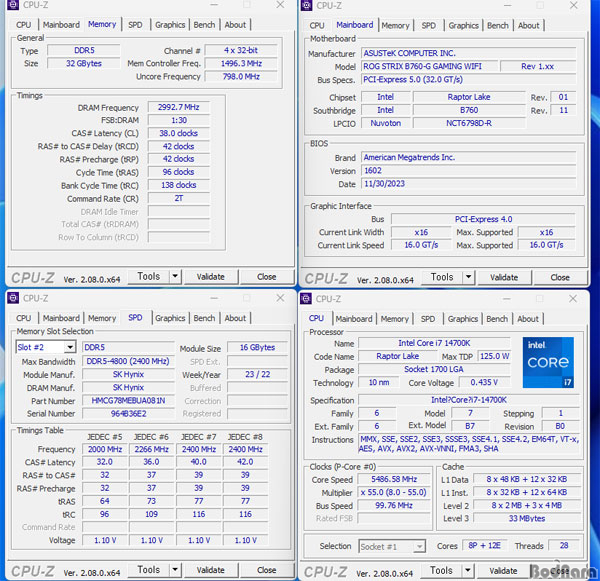Click Level 3 cache value 33 MBytes
Viewport: 600px width, 581px height.
tap(527, 518)
